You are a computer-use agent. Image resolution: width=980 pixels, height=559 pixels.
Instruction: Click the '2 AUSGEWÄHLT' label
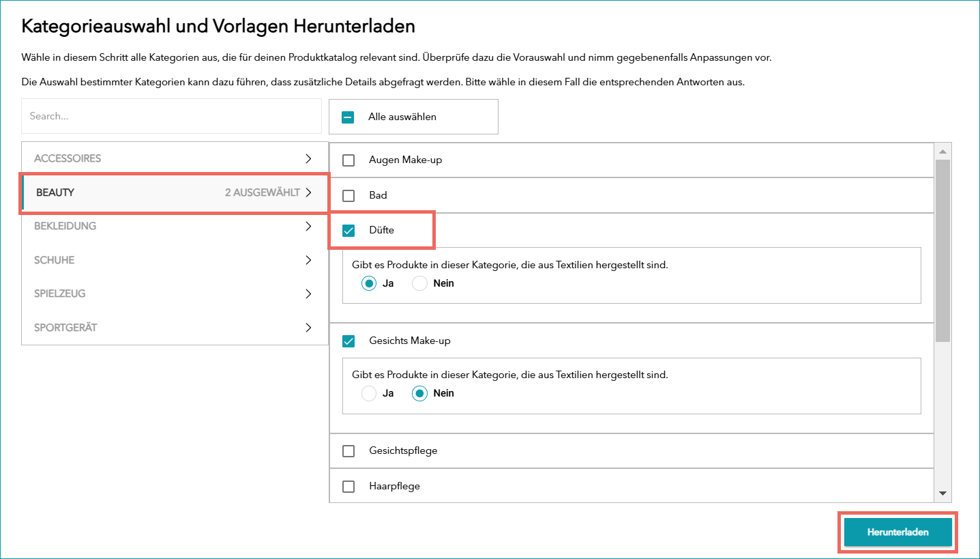[263, 192]
